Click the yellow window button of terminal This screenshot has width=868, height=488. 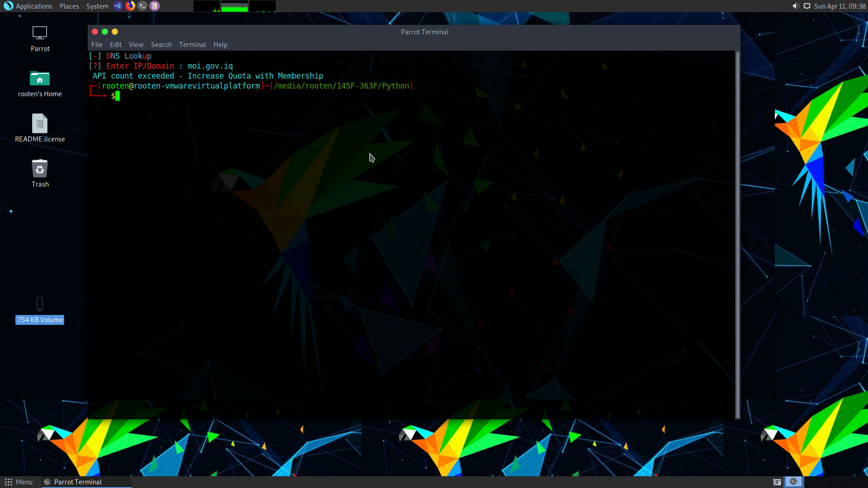point(115,32)
